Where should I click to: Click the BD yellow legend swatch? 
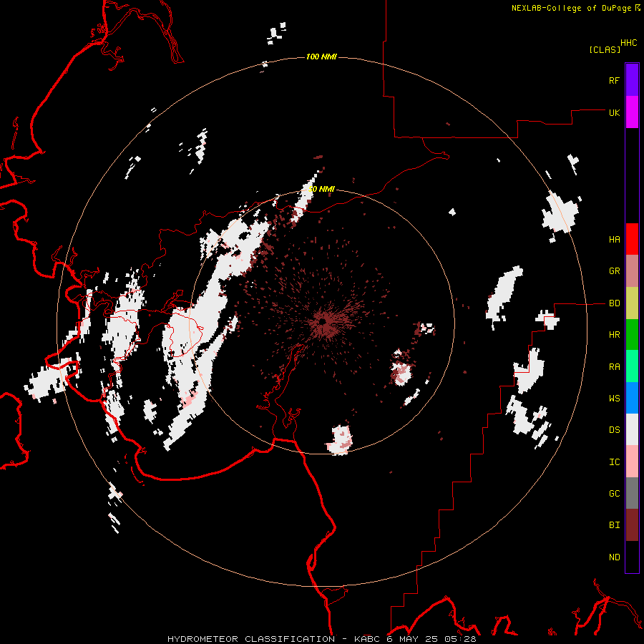coord(632,303)
